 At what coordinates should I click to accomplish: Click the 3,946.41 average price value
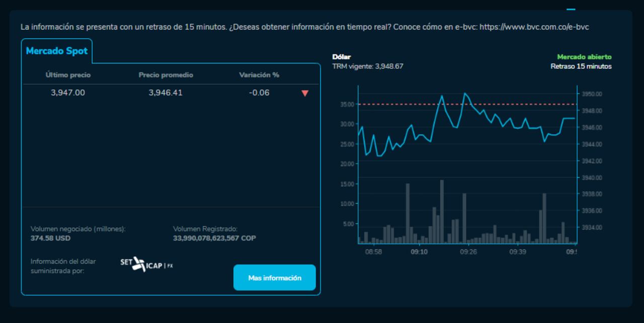(x=166, y=93)
